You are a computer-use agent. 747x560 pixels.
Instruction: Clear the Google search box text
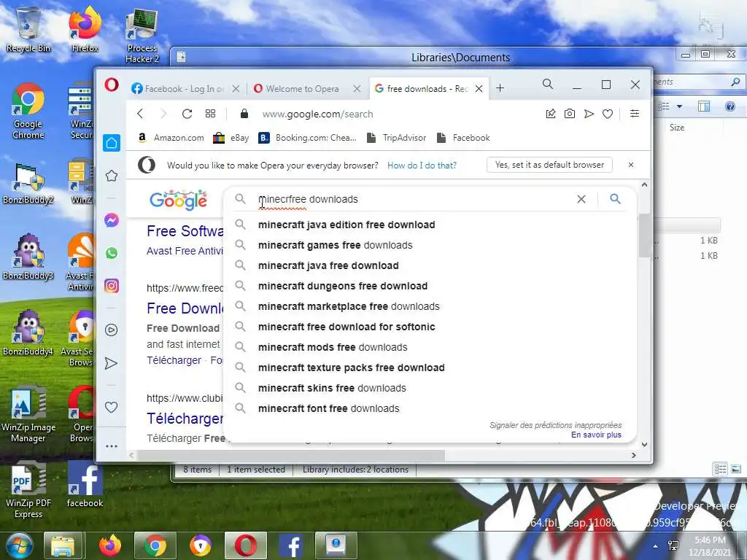pos(581,199)
